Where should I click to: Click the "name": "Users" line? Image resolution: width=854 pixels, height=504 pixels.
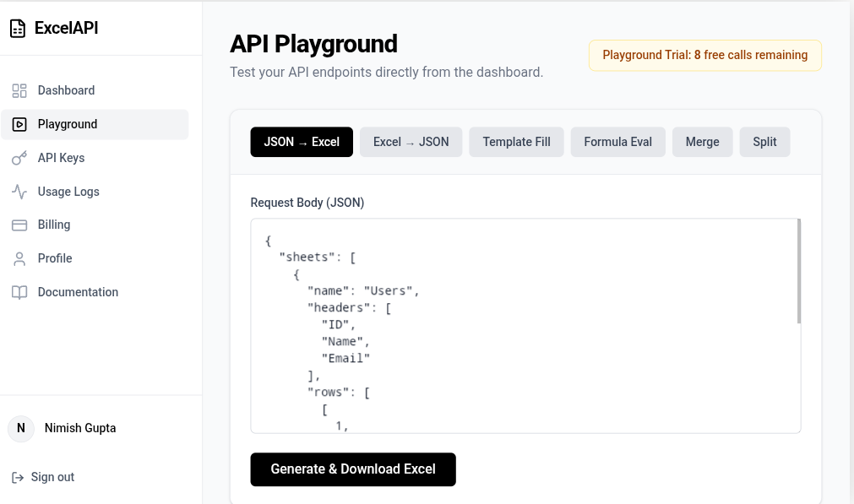coord(363,291)
